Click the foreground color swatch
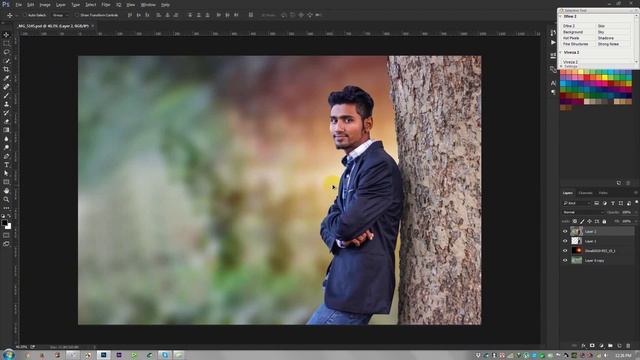640x360 pixels. tap(4, 223)
